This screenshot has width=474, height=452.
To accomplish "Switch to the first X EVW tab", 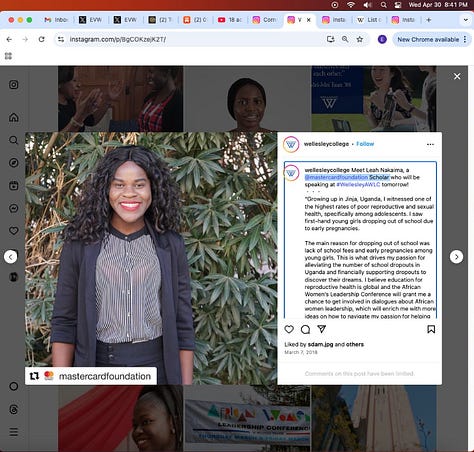I will (x=91, y=20).
